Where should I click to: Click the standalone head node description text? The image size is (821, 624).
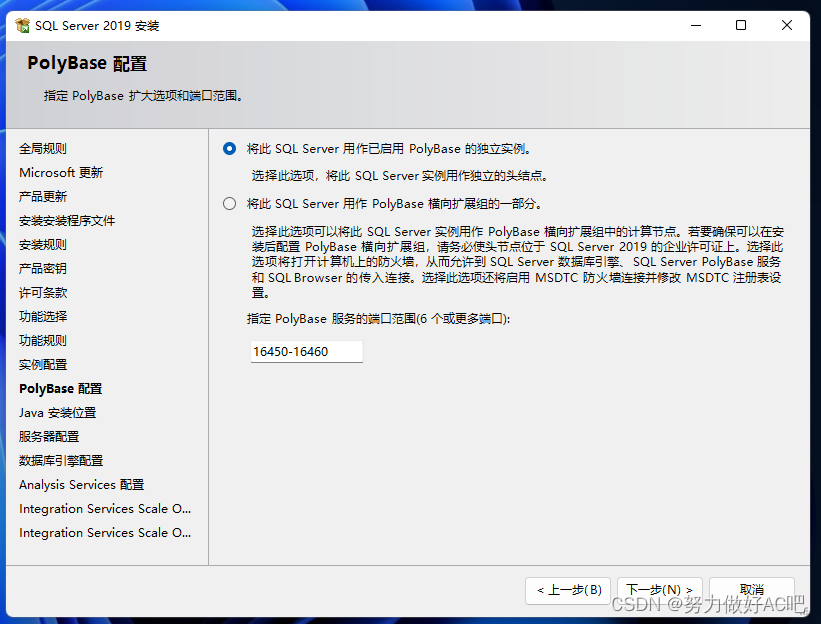coord(400,176)
